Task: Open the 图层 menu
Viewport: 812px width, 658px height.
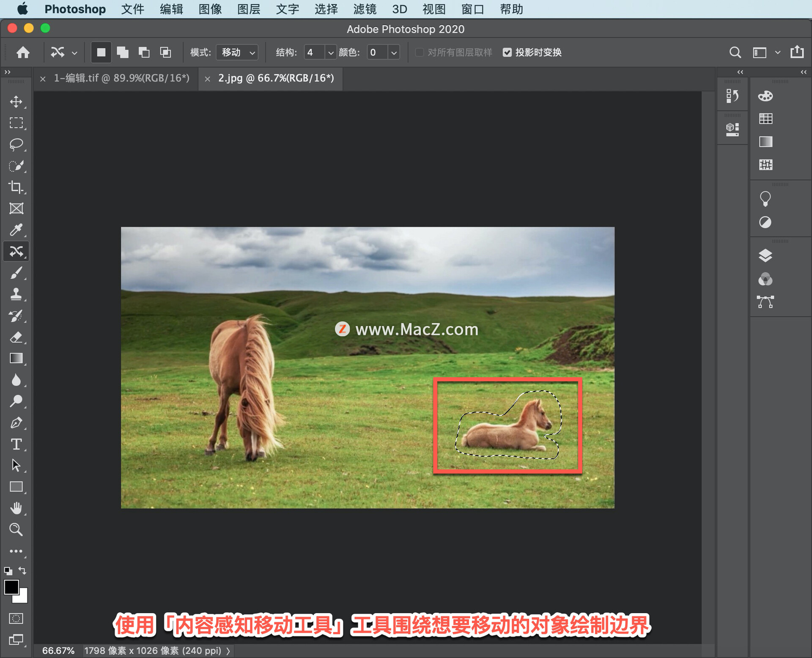Action: coord(249,9)
